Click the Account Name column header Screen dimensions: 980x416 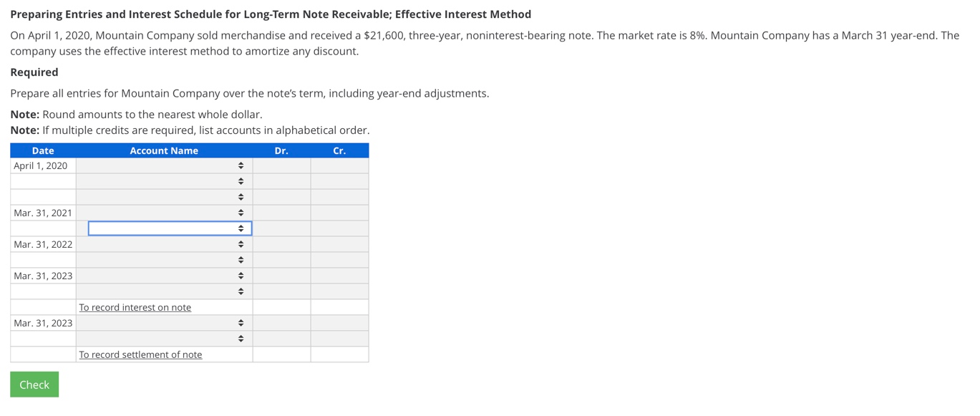pyautogui.click(x=164, y=150)
